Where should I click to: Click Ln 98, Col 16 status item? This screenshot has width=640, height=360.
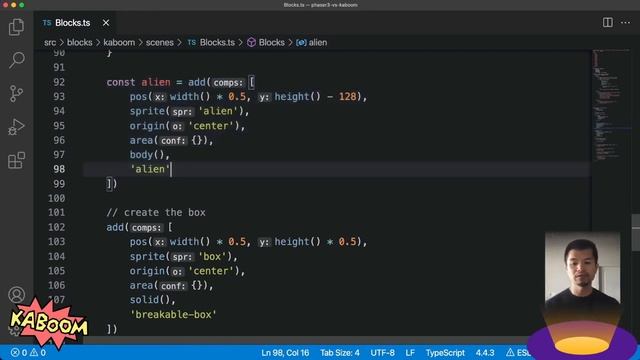[x=285, y=353]
